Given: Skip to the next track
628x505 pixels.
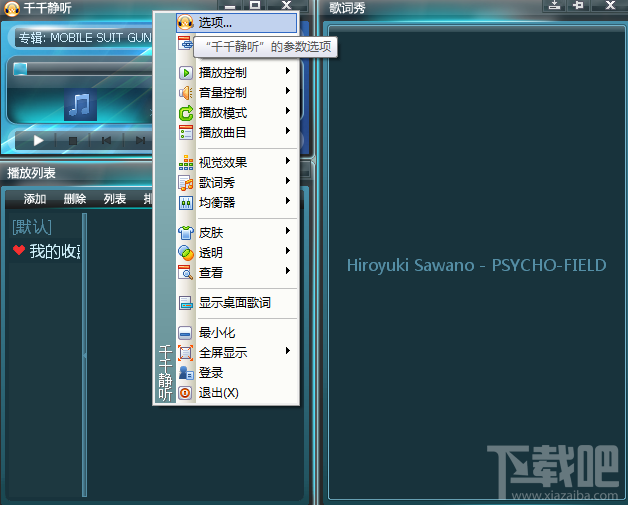Looking at the screenshot, I should coord(140,141).
